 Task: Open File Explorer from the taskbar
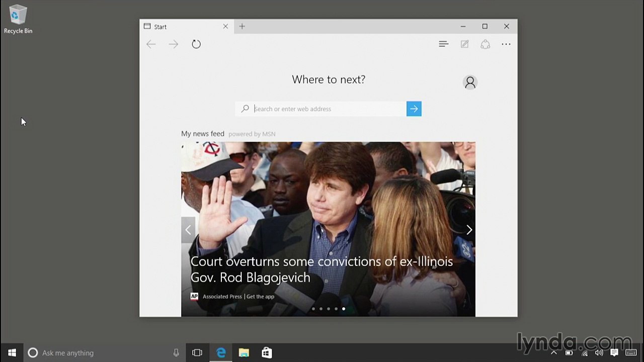[x=244, y=353]
